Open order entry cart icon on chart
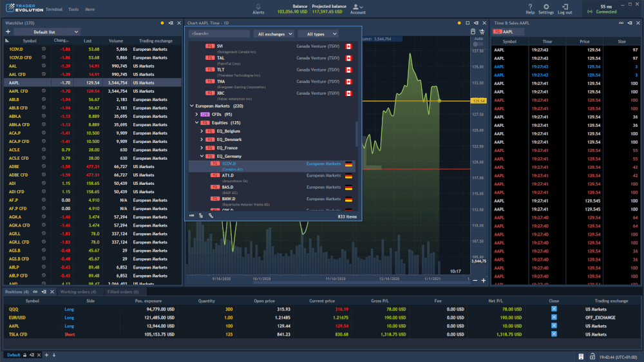644x362 pixels. (482, 32)
